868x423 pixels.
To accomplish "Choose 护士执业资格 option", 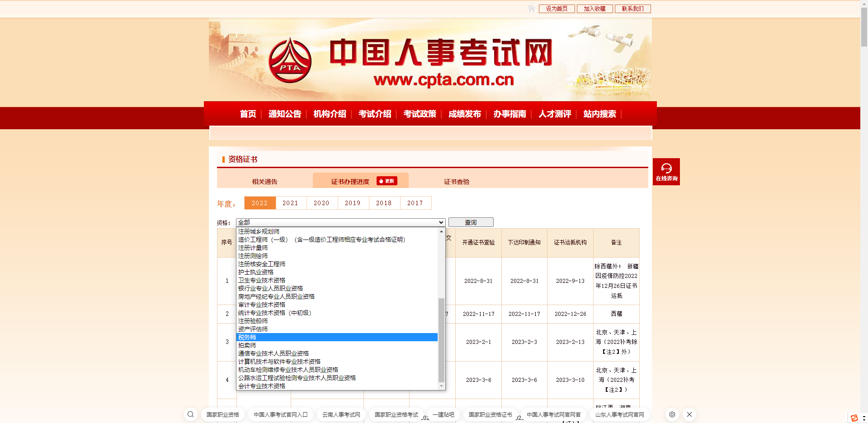I will pos(337,272).
